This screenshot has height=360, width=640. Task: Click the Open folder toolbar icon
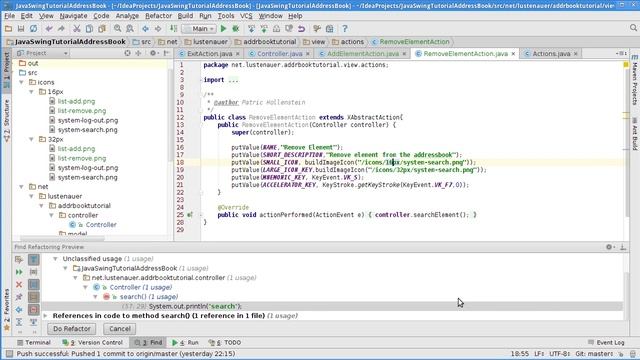[x=8, y=29]
